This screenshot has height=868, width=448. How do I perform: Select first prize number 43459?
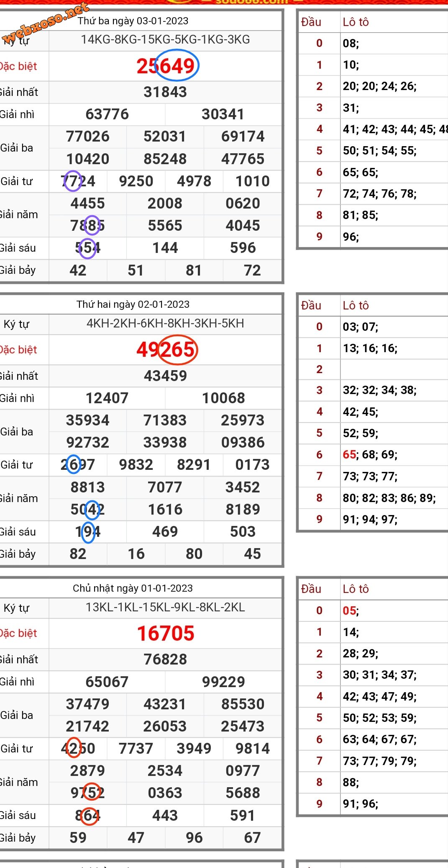point(165,376)
